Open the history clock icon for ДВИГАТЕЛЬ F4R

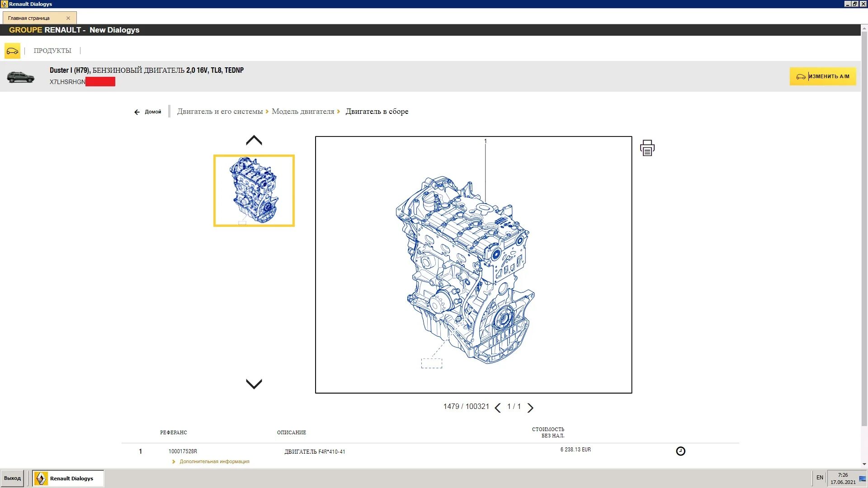point(680,451)
